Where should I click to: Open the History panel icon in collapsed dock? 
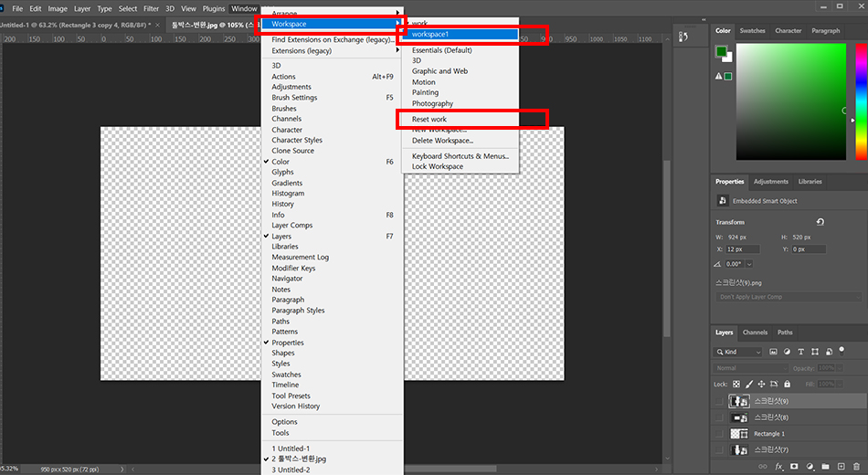click(683, 37)
